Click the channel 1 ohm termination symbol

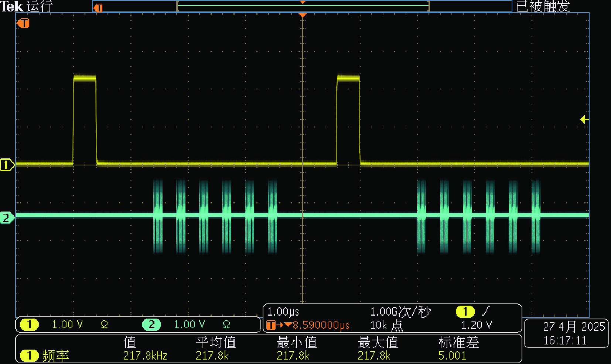(x=104, y=324)
